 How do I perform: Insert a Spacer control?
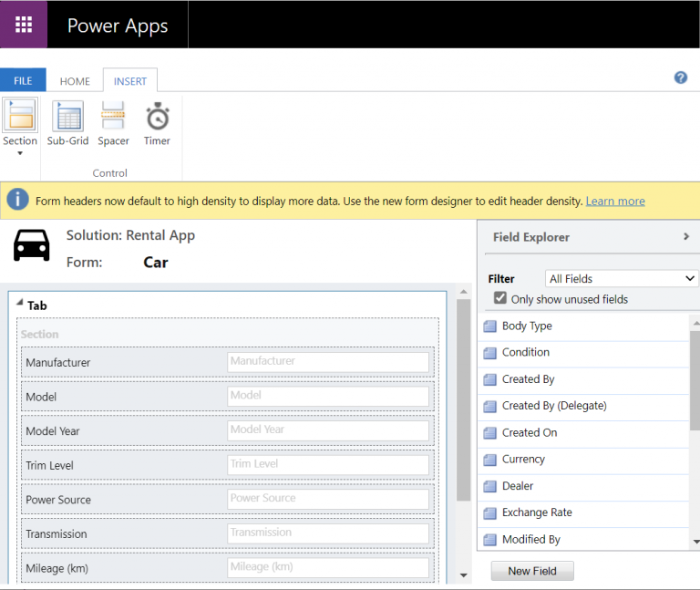point(113,123)
